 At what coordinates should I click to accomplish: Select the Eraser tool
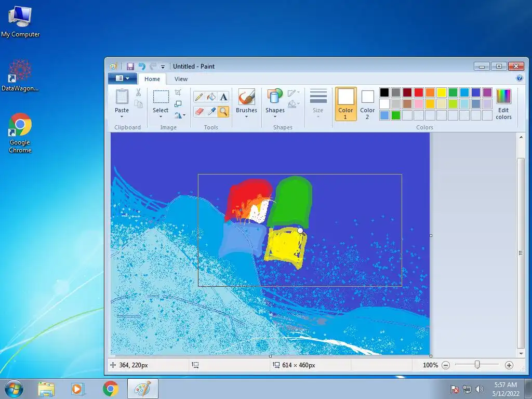click(x=199, y=111)
